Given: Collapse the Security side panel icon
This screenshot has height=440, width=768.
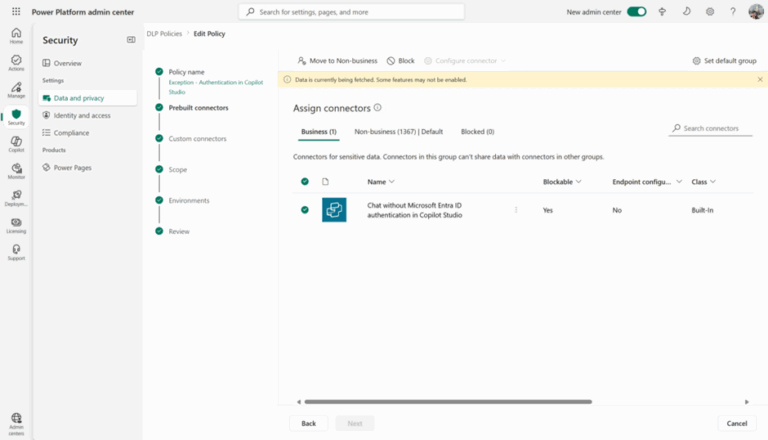Looking at the screenshot, I should [x=131, y=40].
